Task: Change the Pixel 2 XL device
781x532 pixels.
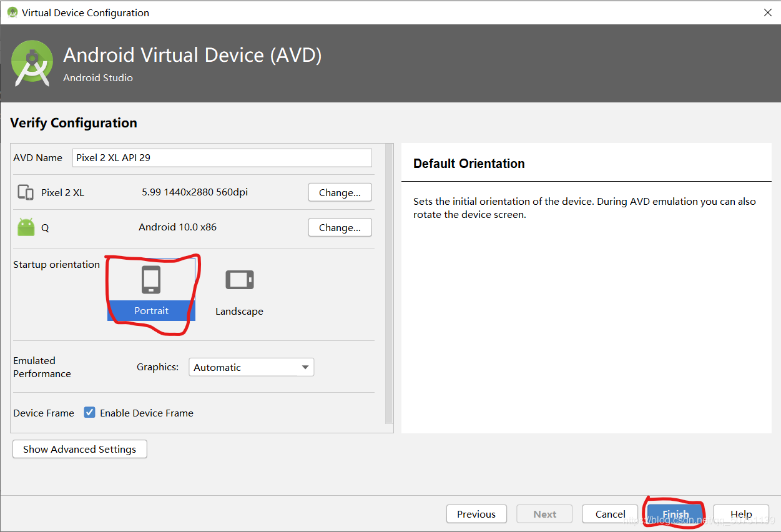Action: pos(340,192)
